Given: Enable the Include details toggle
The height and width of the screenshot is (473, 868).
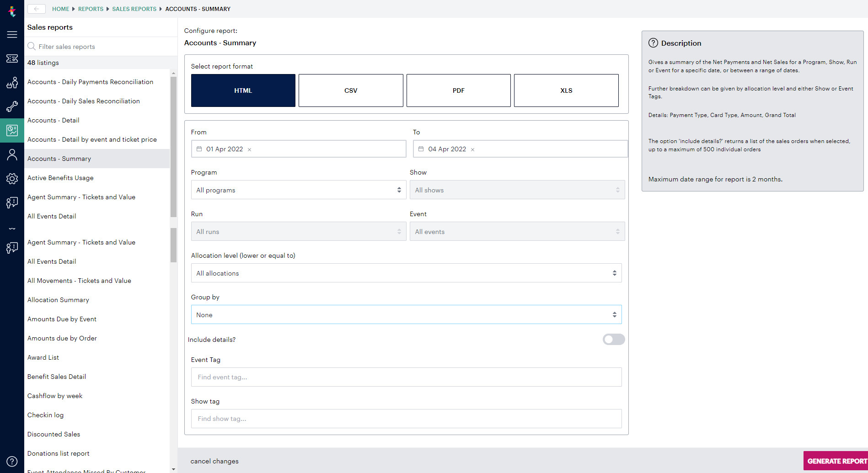Looking at the screenshot, I should pos(613,339).
